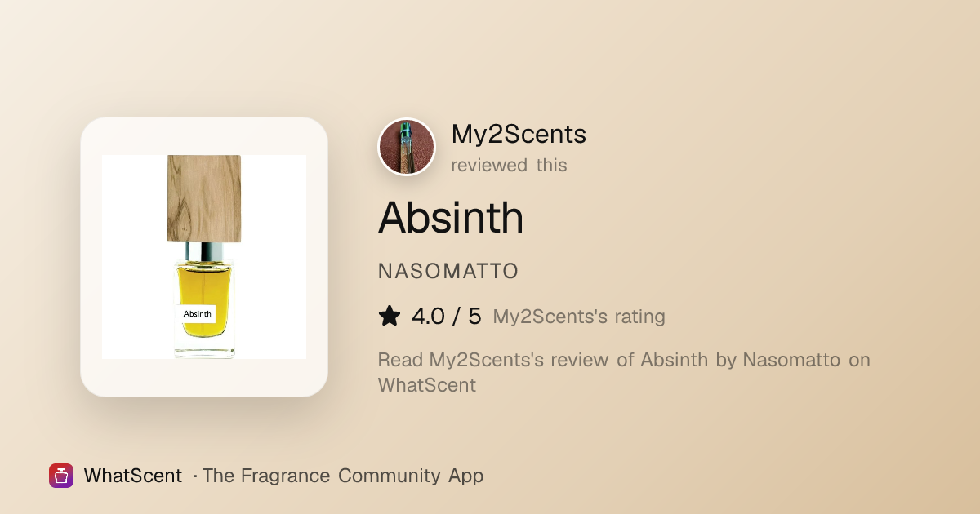Open the My2Scents username link
980x514 pixels.
tap(519, 134)
